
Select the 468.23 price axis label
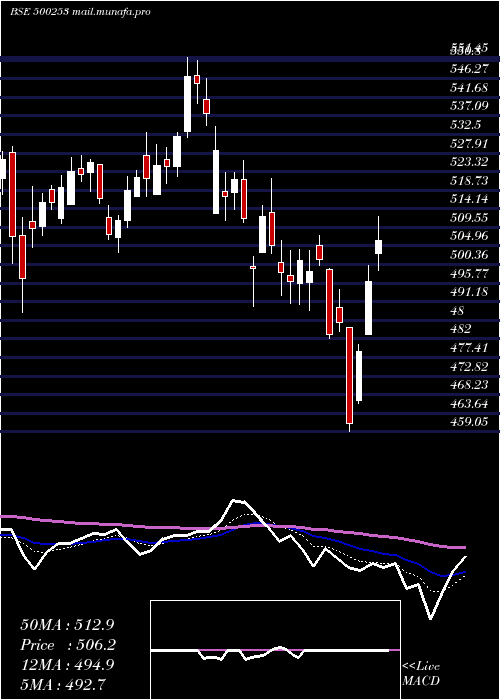pos(469,385)
